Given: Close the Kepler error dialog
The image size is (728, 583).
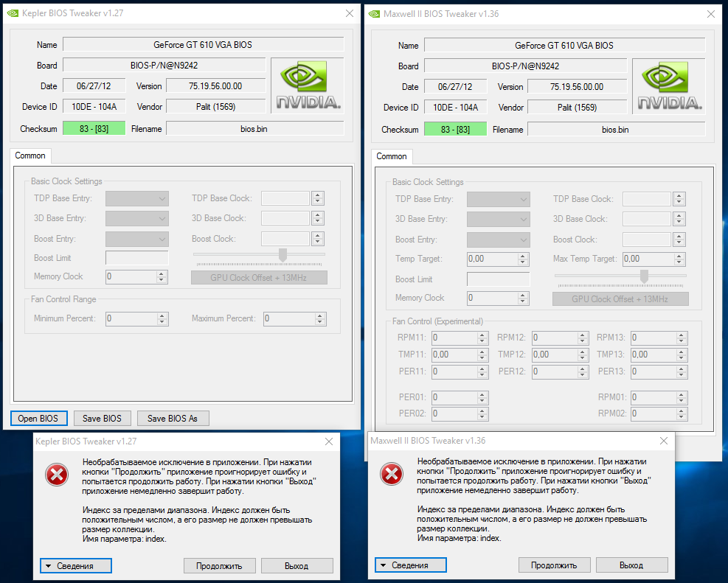Looking at the screenshot, I should pos(329,441).
